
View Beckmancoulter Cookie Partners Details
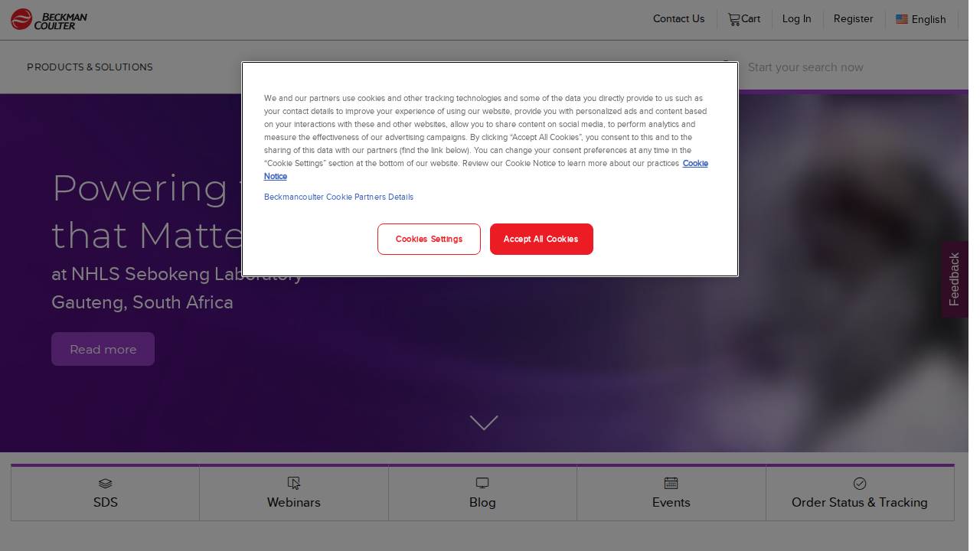click(x=338, y=197)
